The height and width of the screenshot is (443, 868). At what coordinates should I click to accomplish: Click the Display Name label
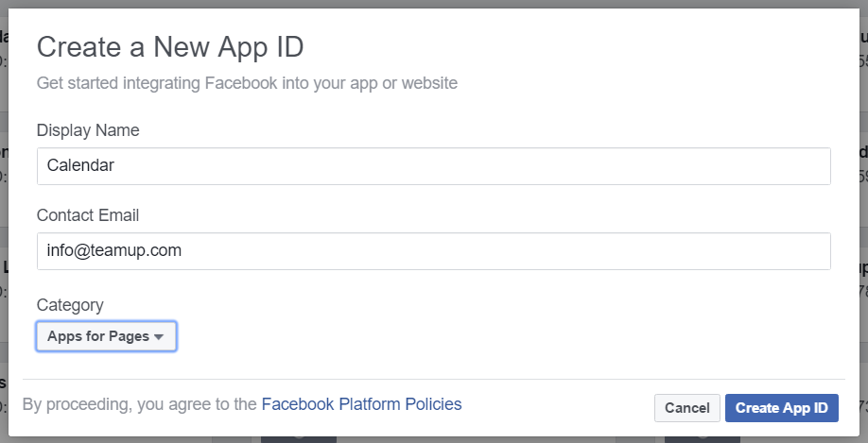click(x=88, y=130)
